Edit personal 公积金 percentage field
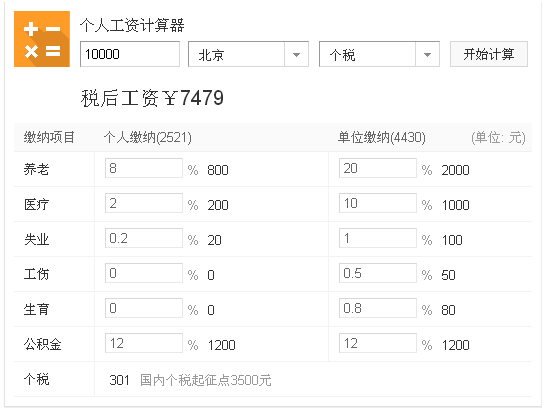The width and height of the screenshot is (544, 410). point(144,343)
